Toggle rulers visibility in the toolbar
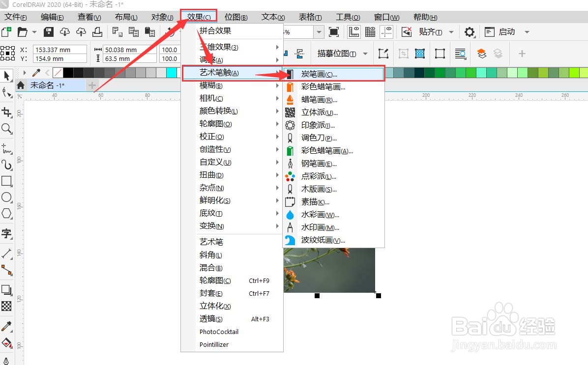The height and width of the screenshot is (365, 588). point(354,32)
